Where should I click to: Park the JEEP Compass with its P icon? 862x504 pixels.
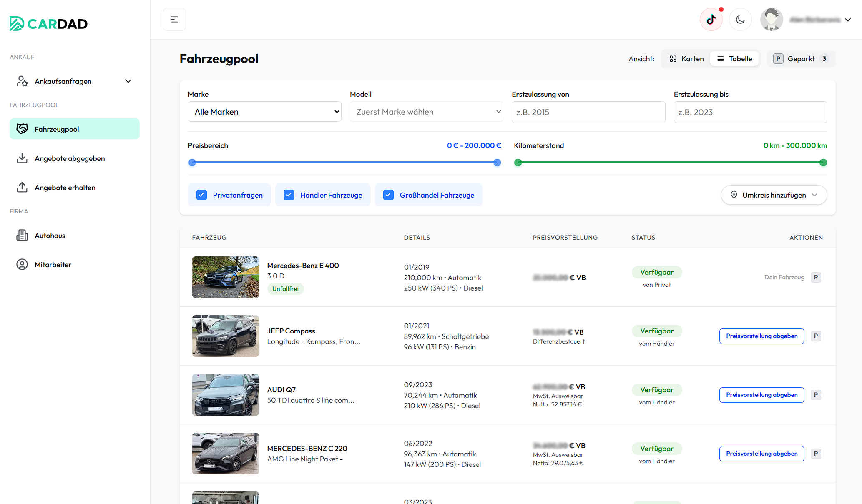(x=816, y=336)
